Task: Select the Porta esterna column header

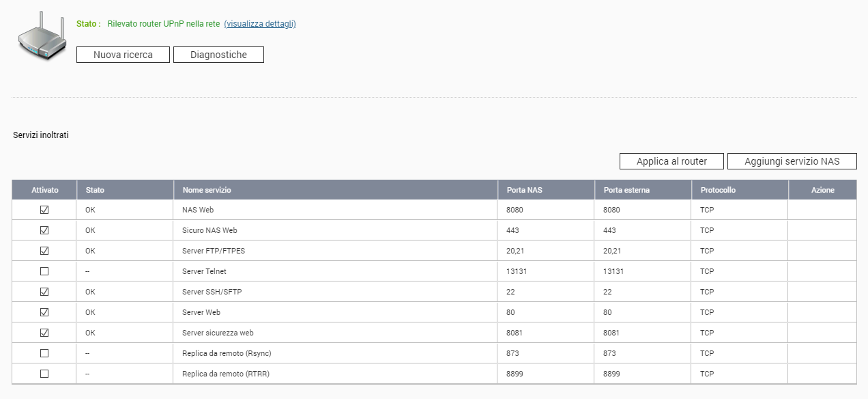Action: (626, 190)
